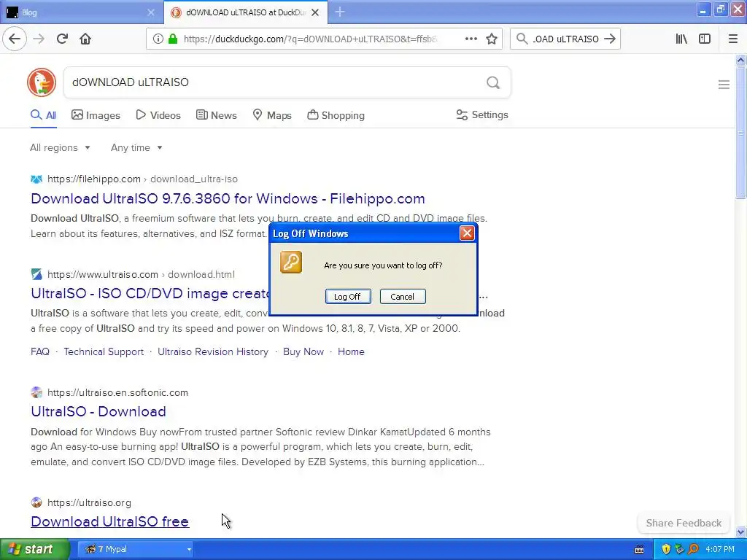Click the security shield tray icon
Screen dimensions: 747x560
[666, 549]
